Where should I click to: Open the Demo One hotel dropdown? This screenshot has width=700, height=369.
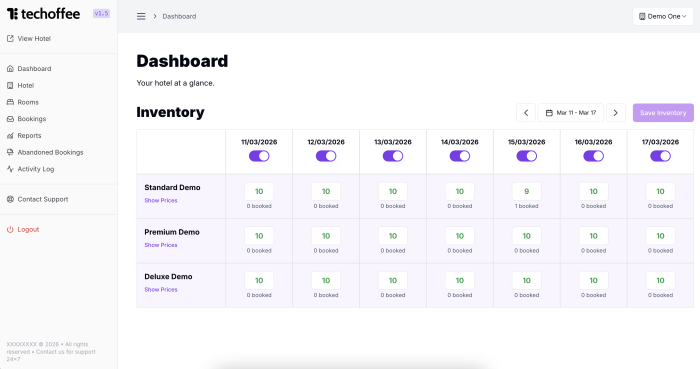663,17
